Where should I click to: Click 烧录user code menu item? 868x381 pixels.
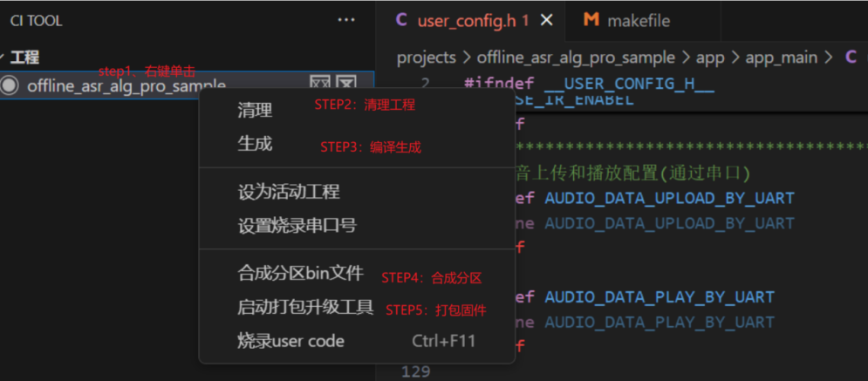[x=291, y=341]
